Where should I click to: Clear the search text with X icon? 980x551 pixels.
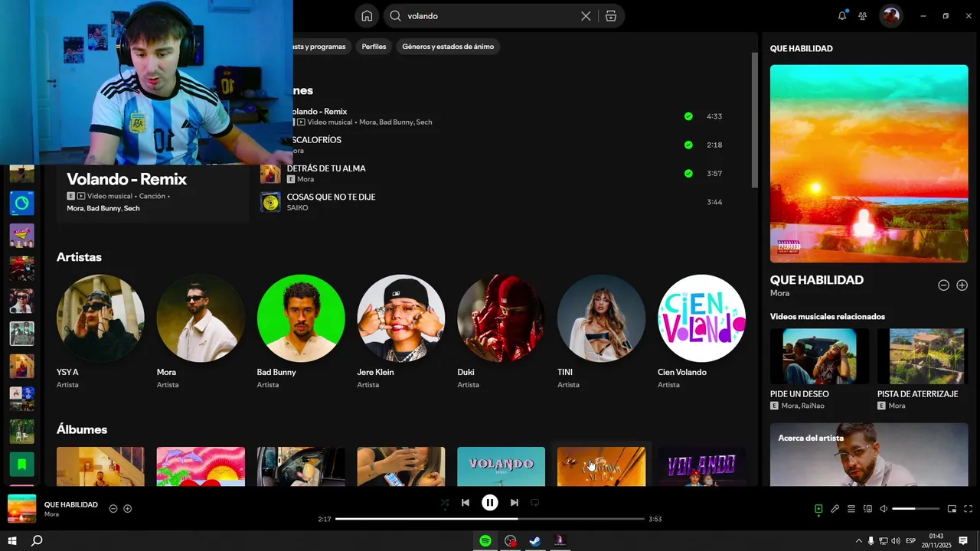click(586, 16)
